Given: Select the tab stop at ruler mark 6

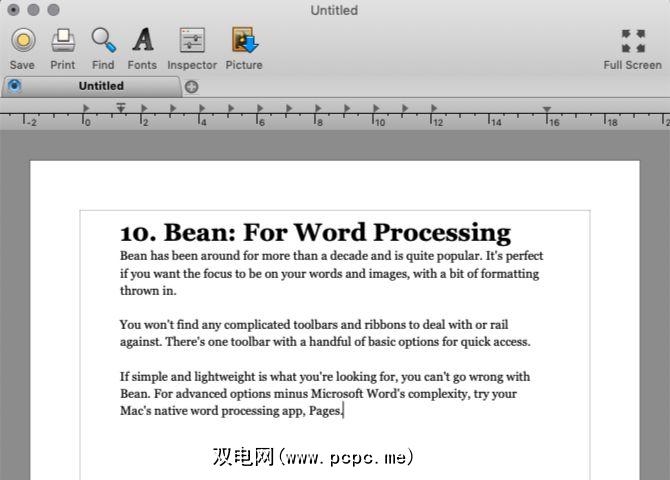Looking at the screenshot, I should coord(260,108).
